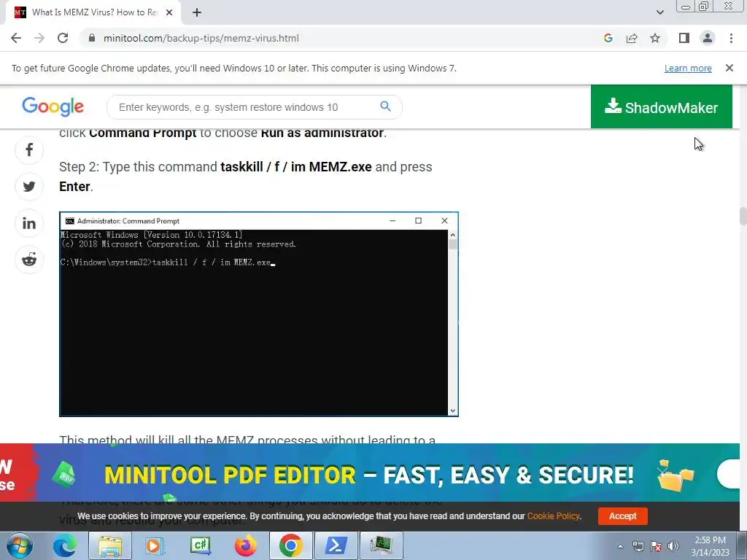Show hidden system tray icons
Viewport: 747px width, 560px height.
click(620, 546)
